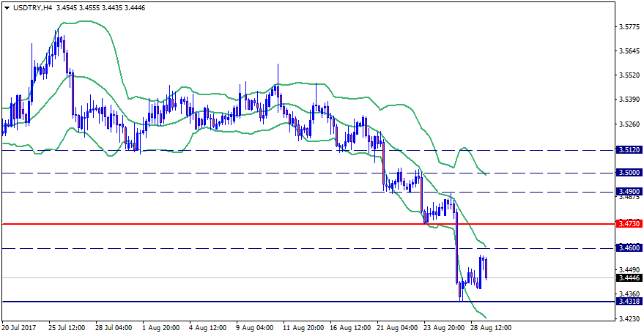
Task: Click the 9 Aug 04:00 time label
Action: 255,328
